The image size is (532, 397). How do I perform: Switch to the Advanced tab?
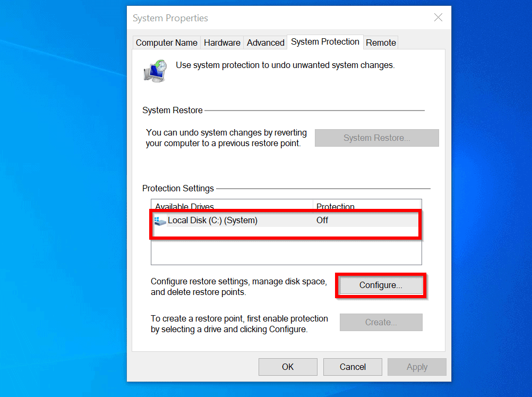pos(265,43)
